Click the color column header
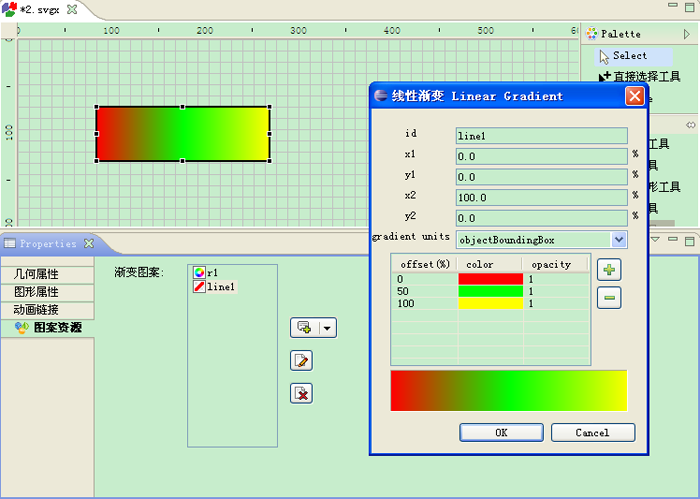The width and height of the screenshot is (700, 499). [x=490, y=264]
